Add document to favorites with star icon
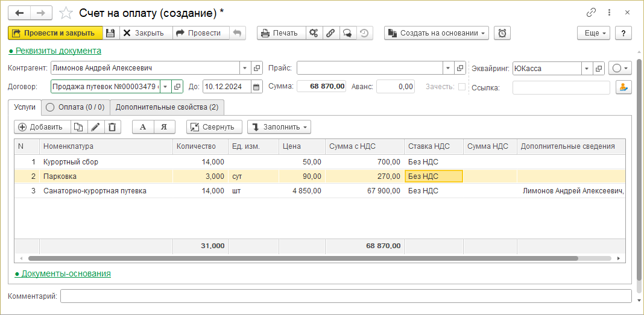Viewport: 644px width, 315px height. coord(67,13)
